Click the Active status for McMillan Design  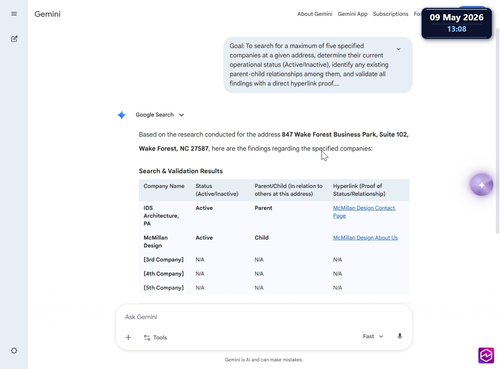pyautogui.click(x=204, y=238)
